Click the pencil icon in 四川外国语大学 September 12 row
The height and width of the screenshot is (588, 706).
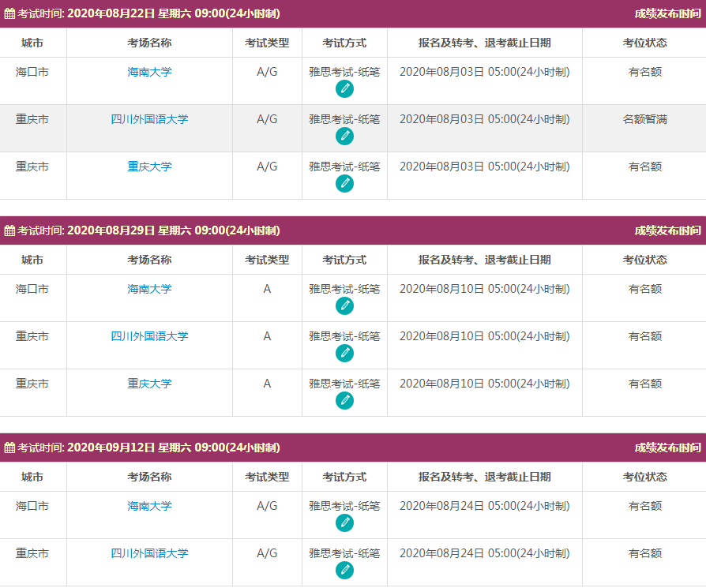(344, 570)
